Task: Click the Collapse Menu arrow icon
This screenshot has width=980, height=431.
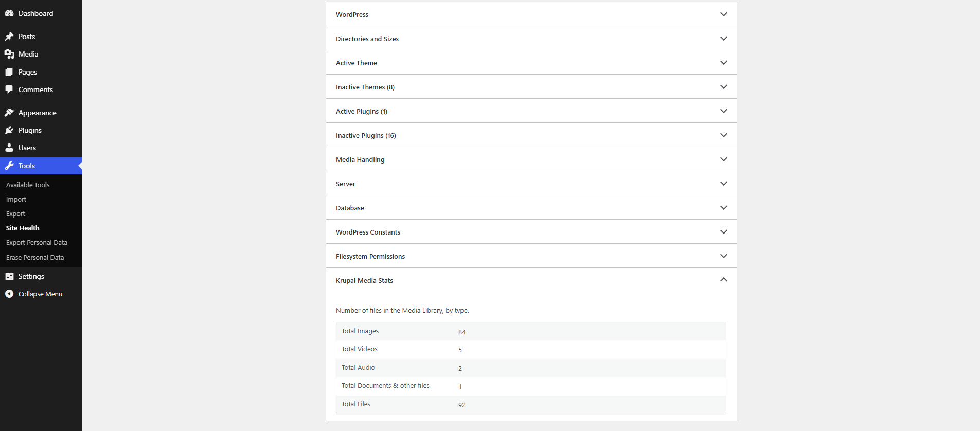Action: pyautogui.click(x=9, y=294)
